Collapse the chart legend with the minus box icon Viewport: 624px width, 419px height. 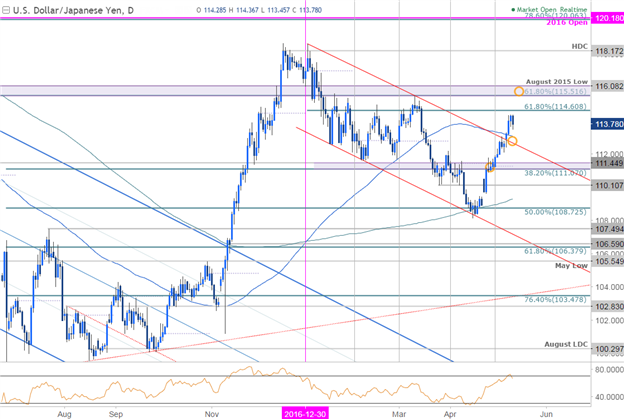point(6,10)
